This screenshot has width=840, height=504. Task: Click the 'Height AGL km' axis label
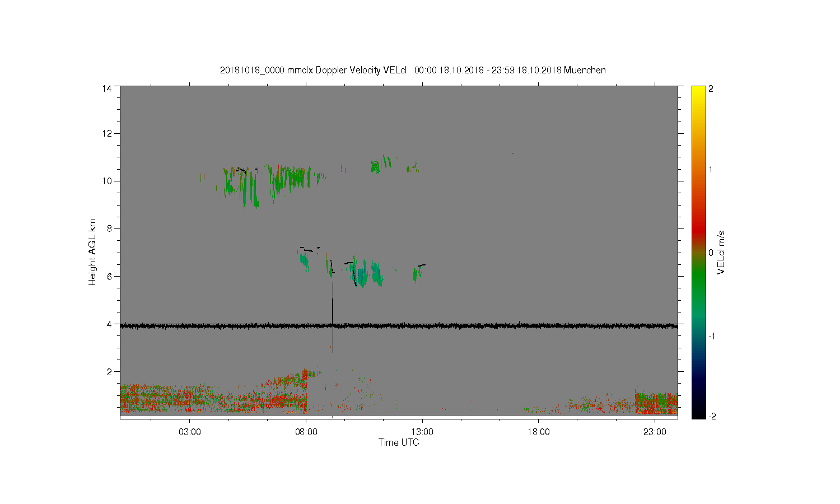click(92, 252)
